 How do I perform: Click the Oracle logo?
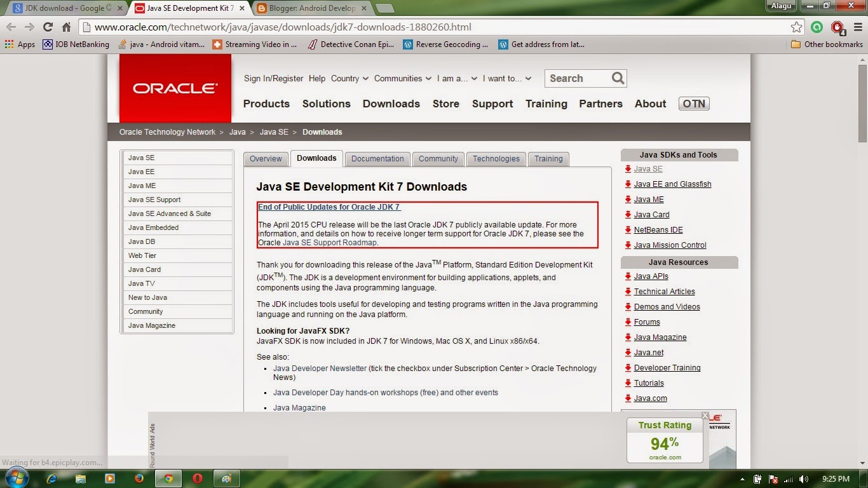pos(175,88)
